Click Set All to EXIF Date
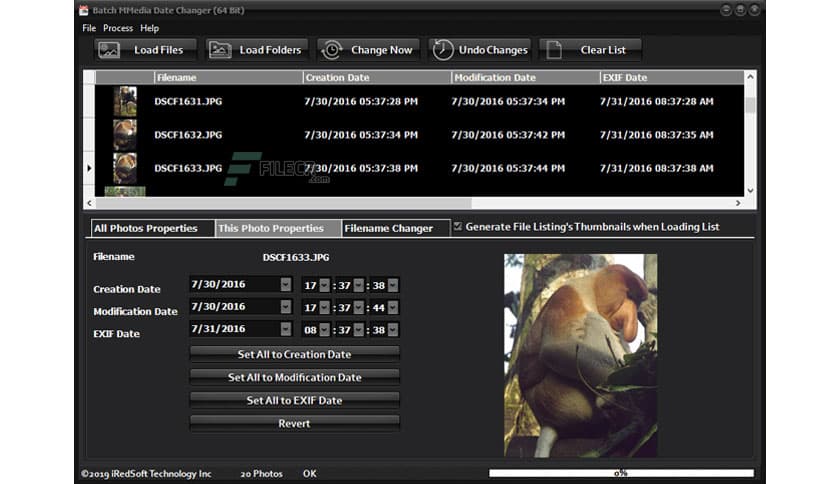836x484 pixels. pos(294,400)
